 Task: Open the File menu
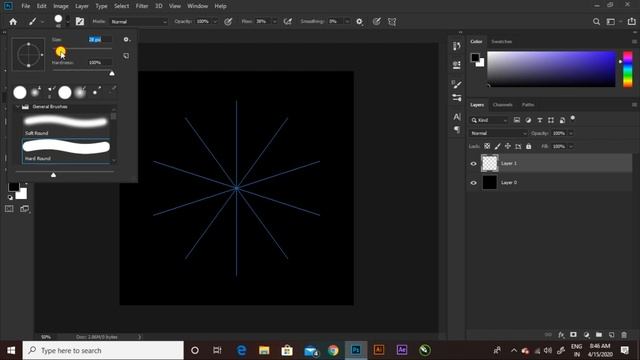tap(26, 6)
